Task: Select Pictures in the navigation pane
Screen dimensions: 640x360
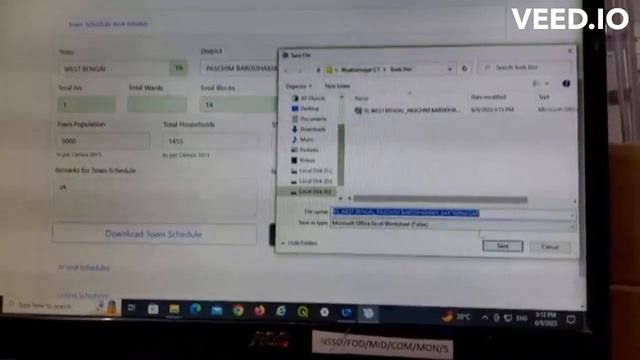Action: pos(309,150)
